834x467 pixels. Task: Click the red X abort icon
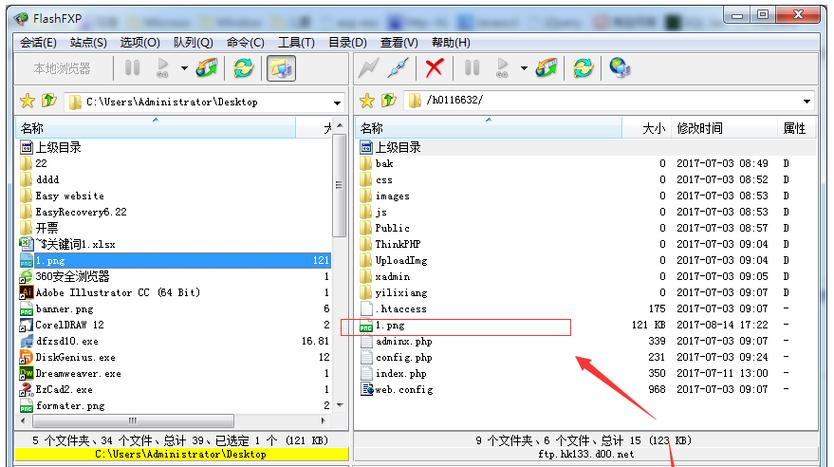(x=435, y=68)
